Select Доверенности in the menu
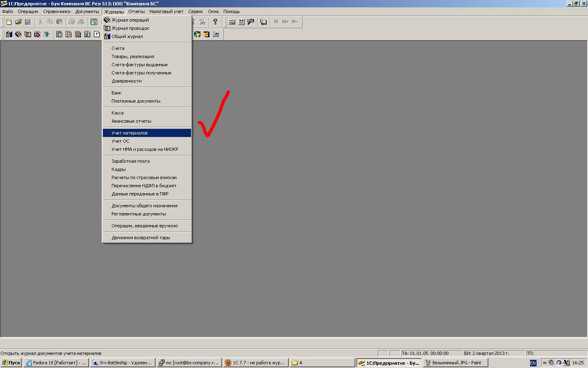The height and width of the screenshot is (368, 588). pos(147,81)
